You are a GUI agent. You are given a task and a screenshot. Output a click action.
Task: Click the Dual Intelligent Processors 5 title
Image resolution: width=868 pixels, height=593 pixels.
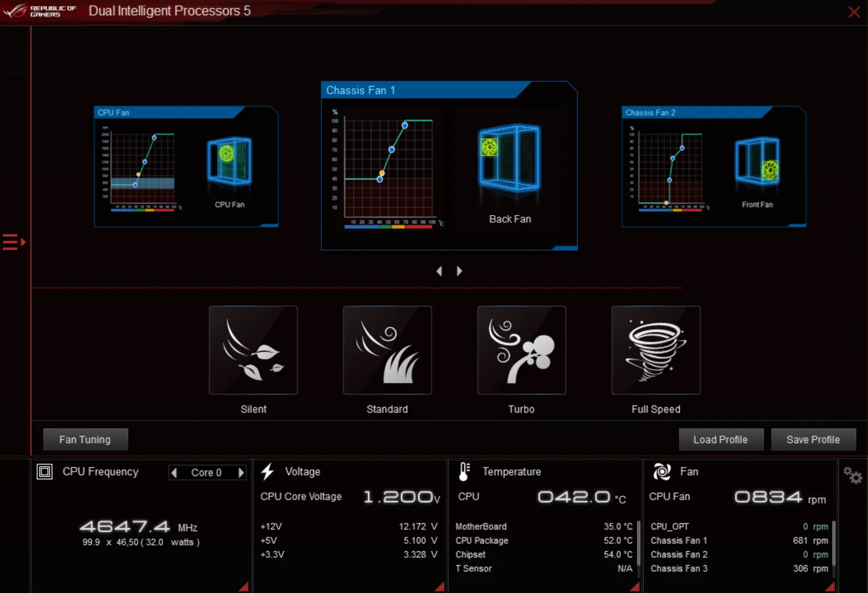(x=170, y=11)
